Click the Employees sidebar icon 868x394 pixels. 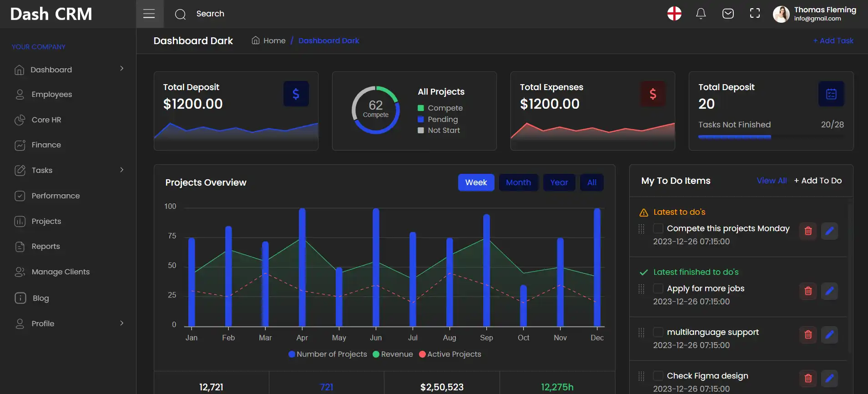pyautogui.click(x=20, y=94)
